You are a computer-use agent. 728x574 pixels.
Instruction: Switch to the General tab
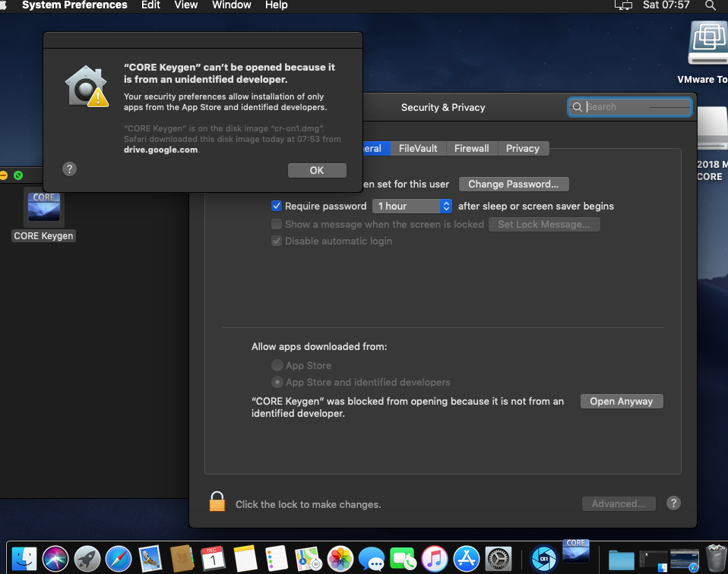pyautogui.click(x=376, y=149)
